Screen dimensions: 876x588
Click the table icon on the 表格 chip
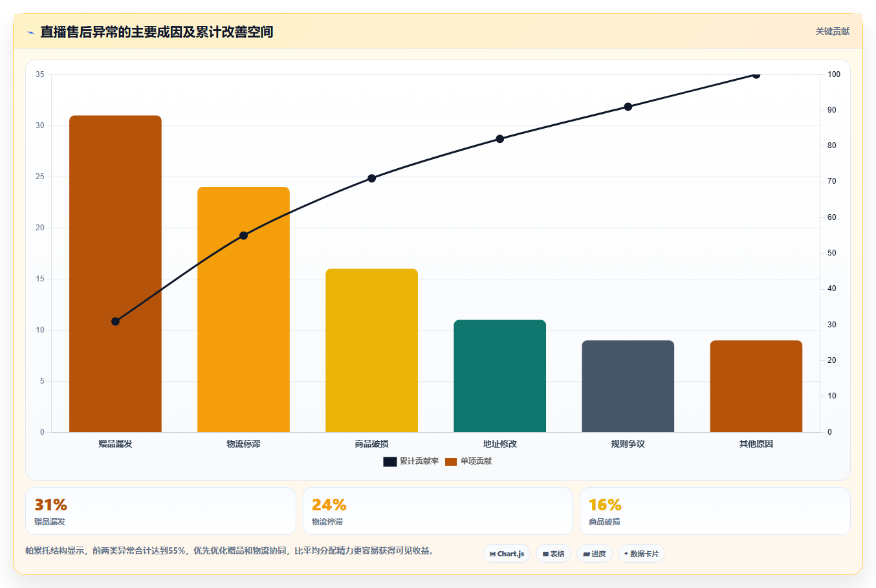pos(545,554)
